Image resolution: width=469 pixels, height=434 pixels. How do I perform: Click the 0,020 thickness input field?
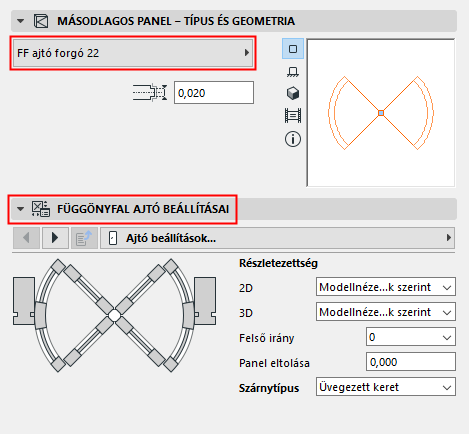click(214, 93)
